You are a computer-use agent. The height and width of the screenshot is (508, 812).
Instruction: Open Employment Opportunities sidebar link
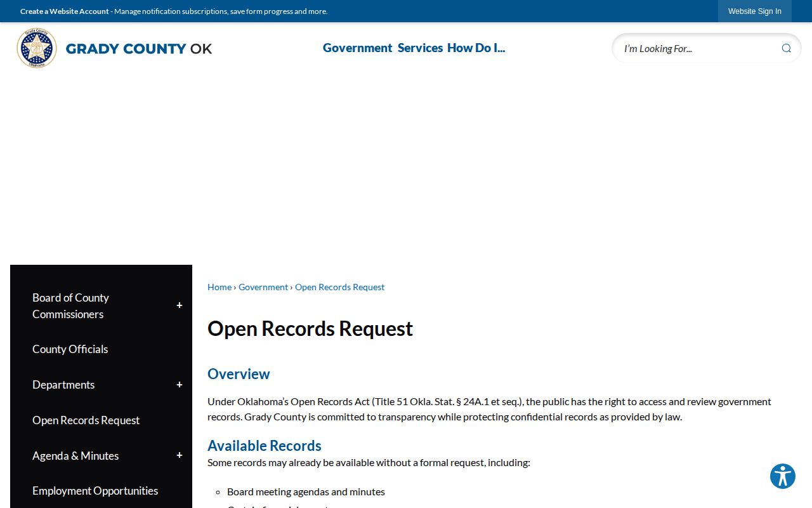[95, 491]
